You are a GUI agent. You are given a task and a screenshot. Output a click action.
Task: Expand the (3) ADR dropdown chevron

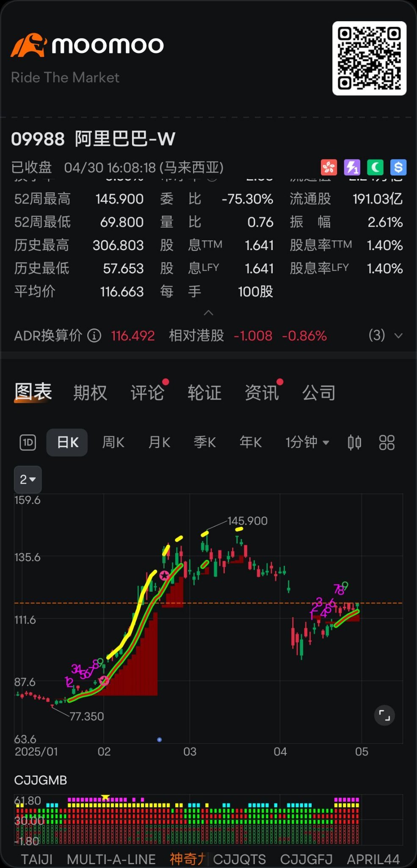point(398,336)
